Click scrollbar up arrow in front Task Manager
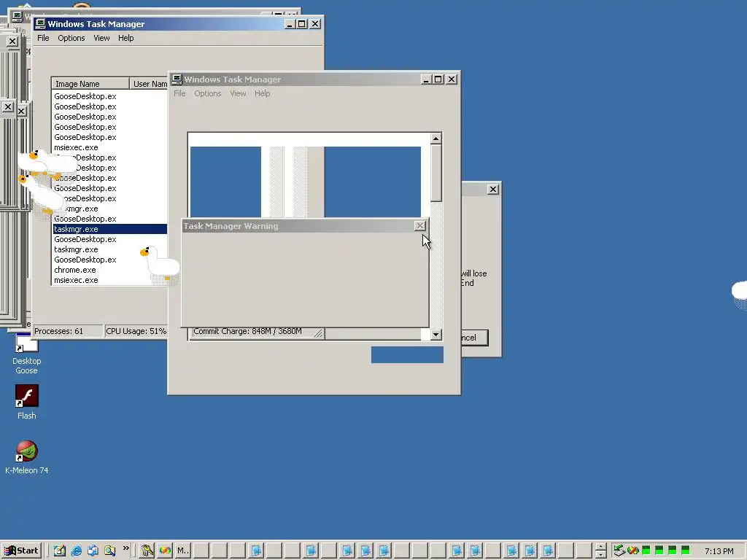747x560 pixels. (436, 139)
